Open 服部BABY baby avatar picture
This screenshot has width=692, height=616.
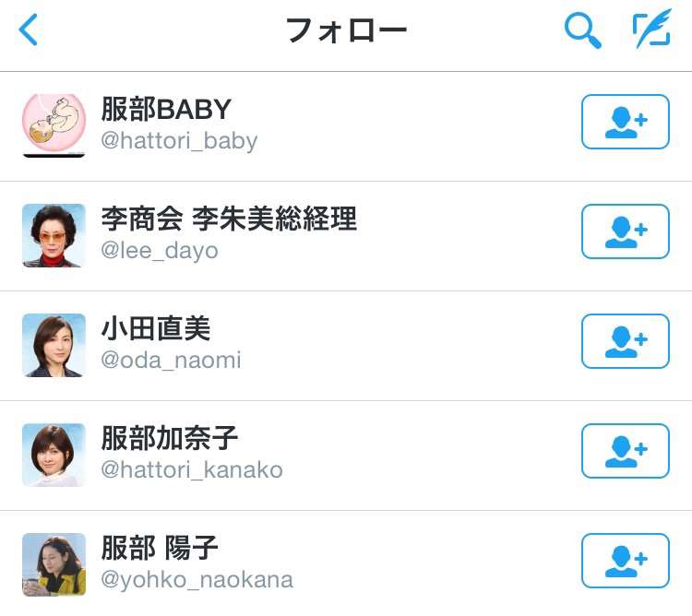click(x=54, y=125)
